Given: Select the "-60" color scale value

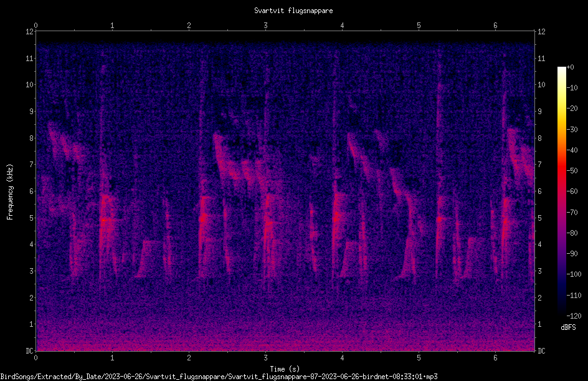Looking at the screenshot, I should tap(572, 191).
